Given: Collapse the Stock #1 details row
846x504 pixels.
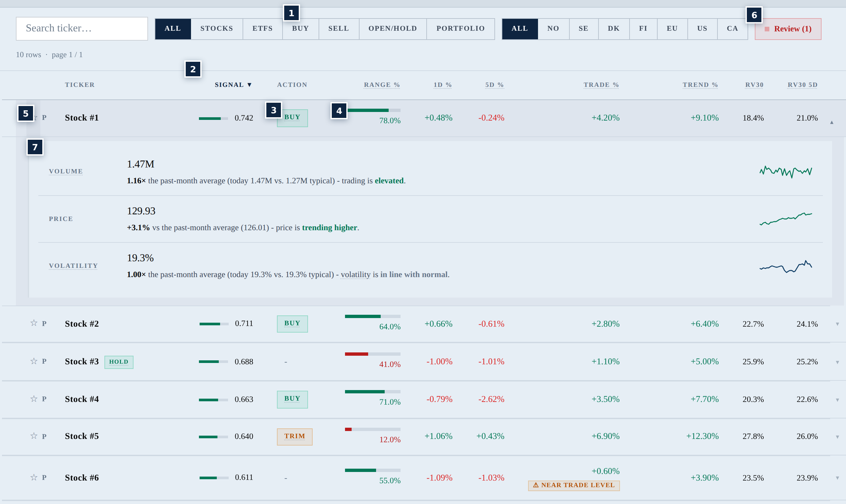Looking at the screenshot, I should point(832,122).
